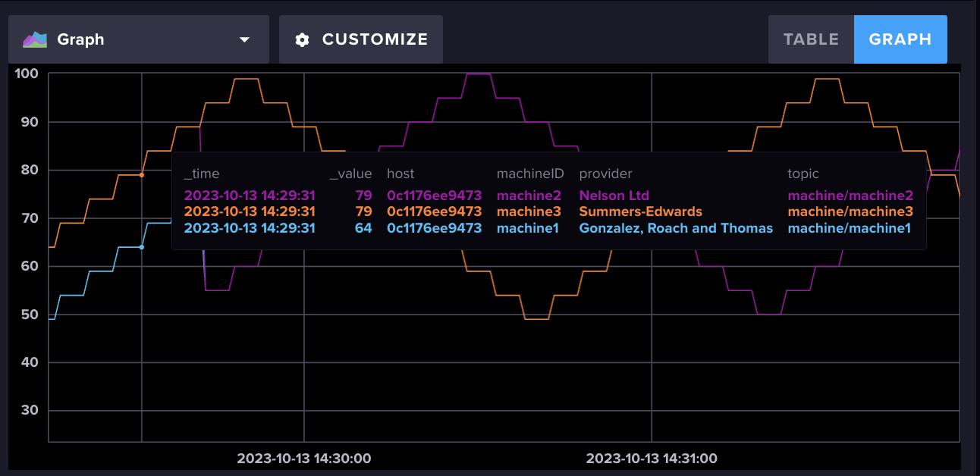This screenshot has width=980, height=476.
Task: Click the _value column header in tooltip
Action: (351, 174)
